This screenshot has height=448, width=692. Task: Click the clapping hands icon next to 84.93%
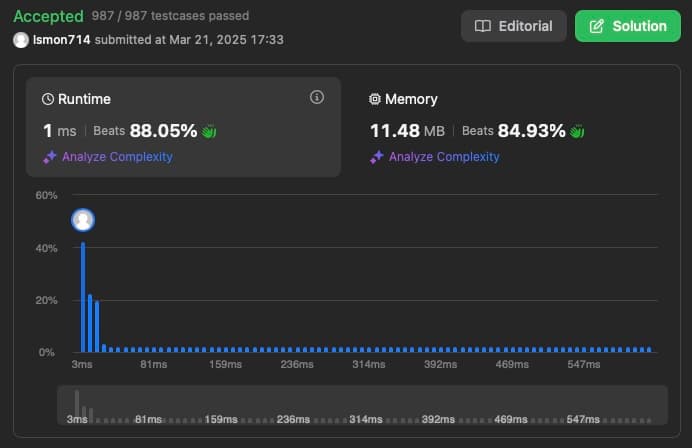pyautogui.click(x=577, y=131)
